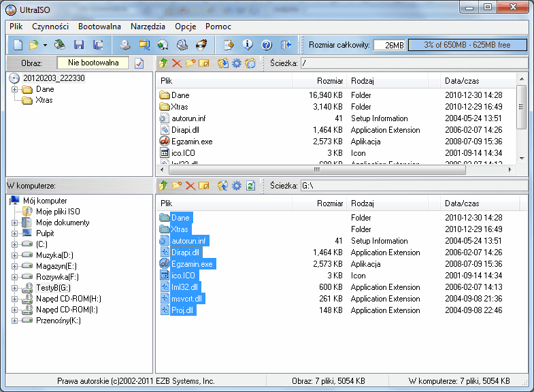This screenshot has height=392, width=534.
Task: Click the Up folder arrow in image toolbar
Action: tap(163, 63)
